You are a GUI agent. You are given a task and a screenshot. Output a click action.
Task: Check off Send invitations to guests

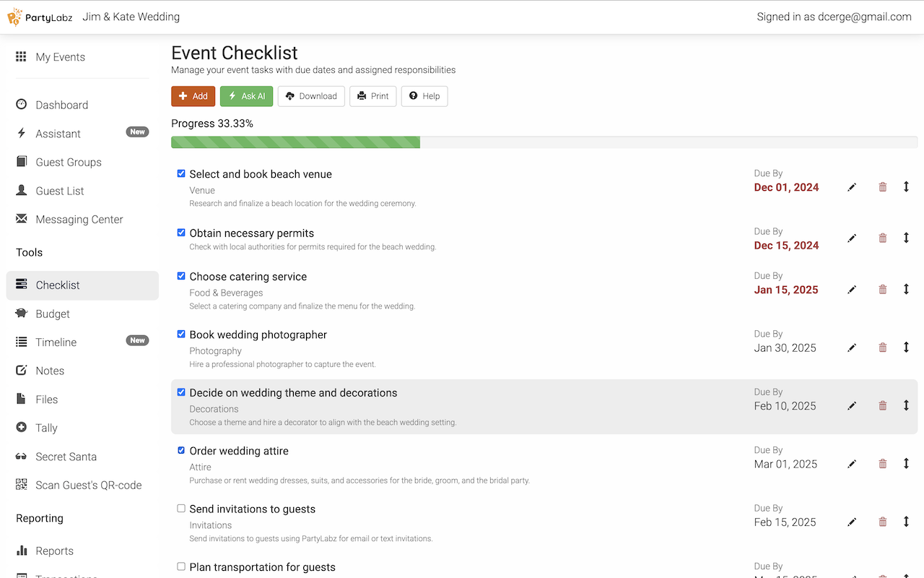(x=181, y=509)
